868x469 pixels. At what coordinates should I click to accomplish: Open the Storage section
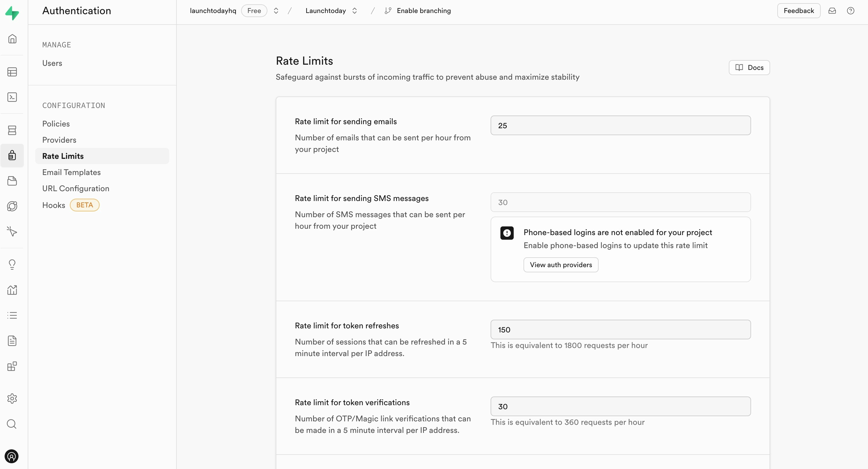coord(12,181)
